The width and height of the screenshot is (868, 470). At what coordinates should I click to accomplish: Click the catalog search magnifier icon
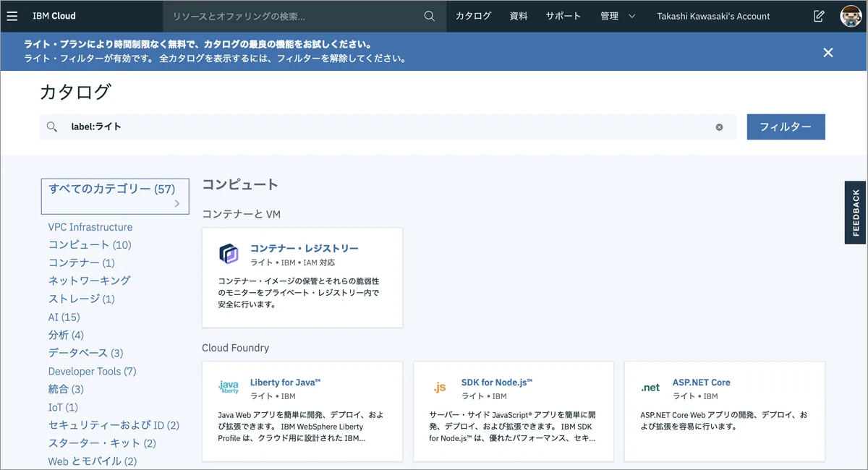52,127
